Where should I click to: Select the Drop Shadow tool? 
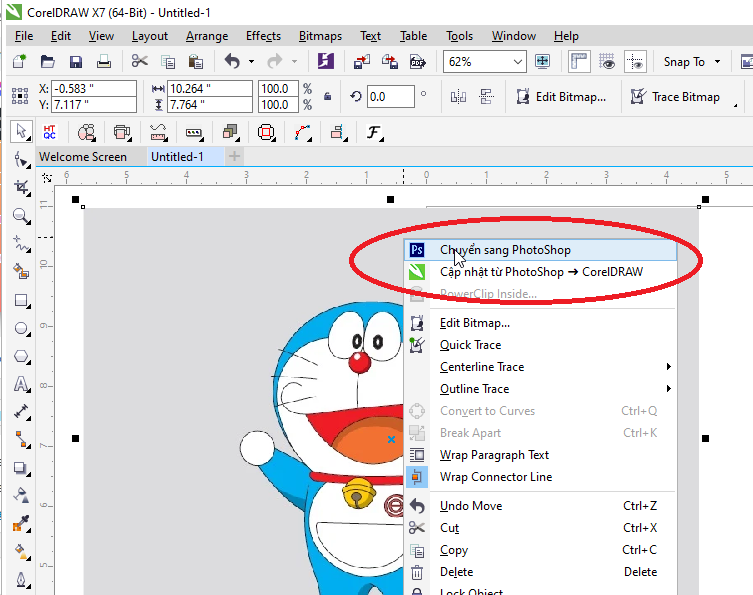21,468
